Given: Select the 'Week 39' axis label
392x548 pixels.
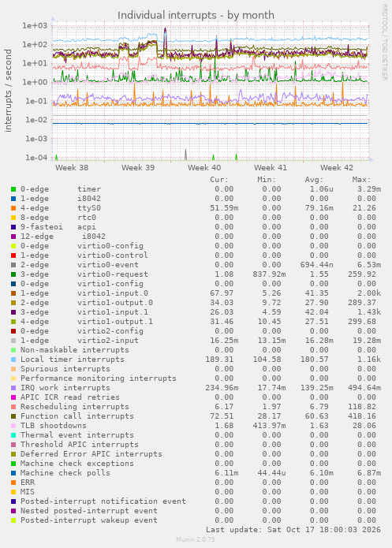Looking at the screenshot, I should point(138,168).
